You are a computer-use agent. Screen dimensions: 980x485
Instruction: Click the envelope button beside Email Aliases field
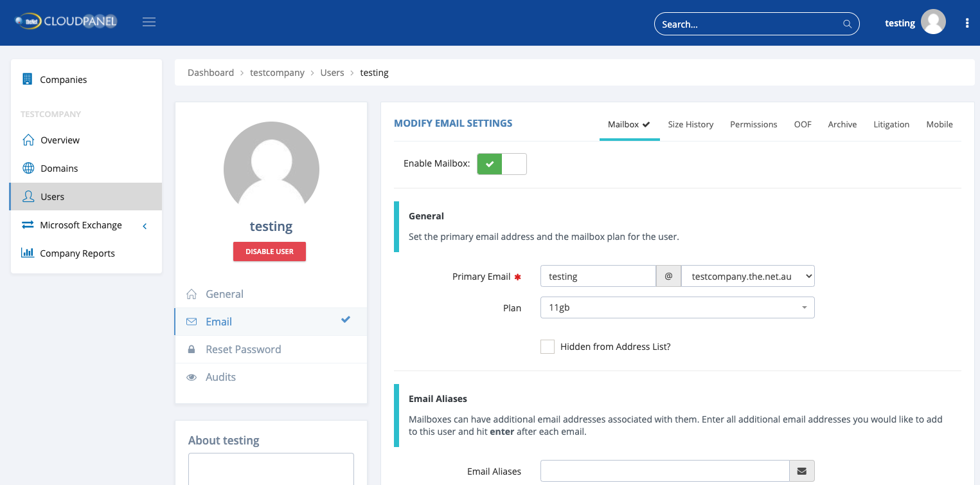coord(801,471)
